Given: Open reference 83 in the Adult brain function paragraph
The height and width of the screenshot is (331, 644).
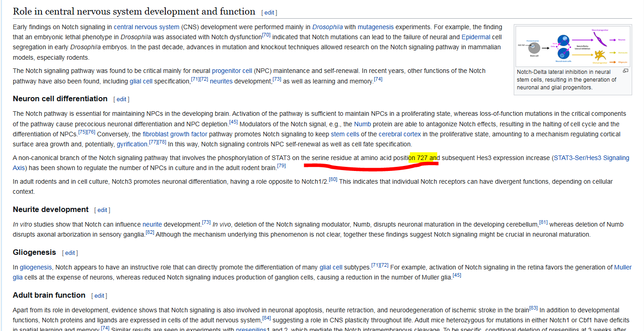Looking at the screenshot, I should (534, 308).
